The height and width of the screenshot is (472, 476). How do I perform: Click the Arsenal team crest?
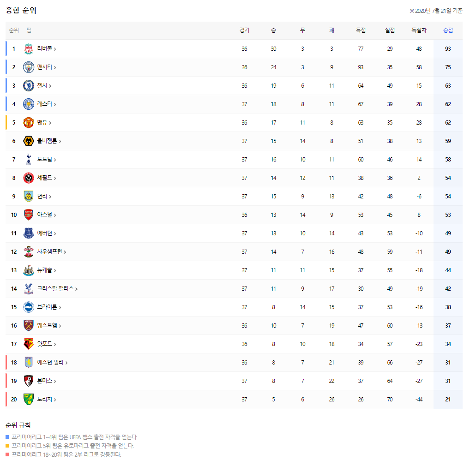[x=28, y=215]
